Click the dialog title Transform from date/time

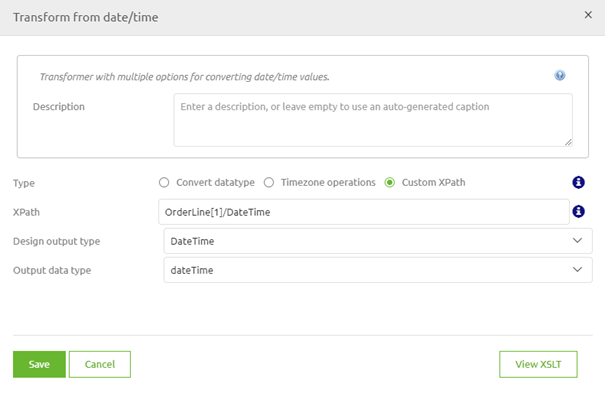pyautogui.click(x=86, y=17)
